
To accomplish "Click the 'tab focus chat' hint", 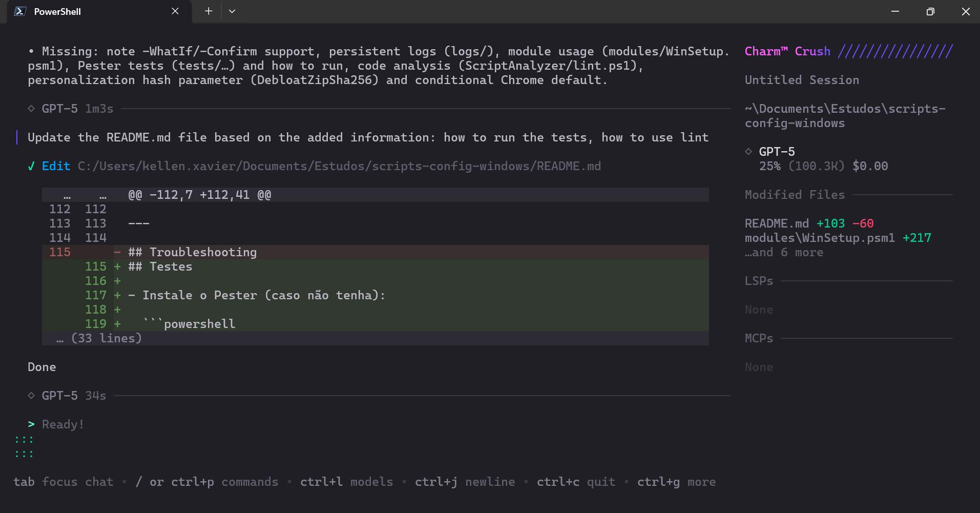I will pyautogui.click(x=63, y=482).
